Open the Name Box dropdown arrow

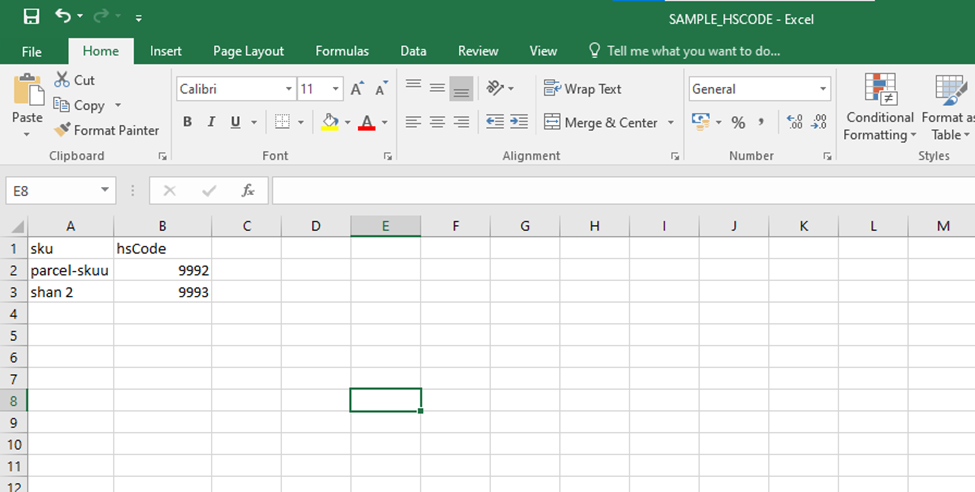point(106,190)
